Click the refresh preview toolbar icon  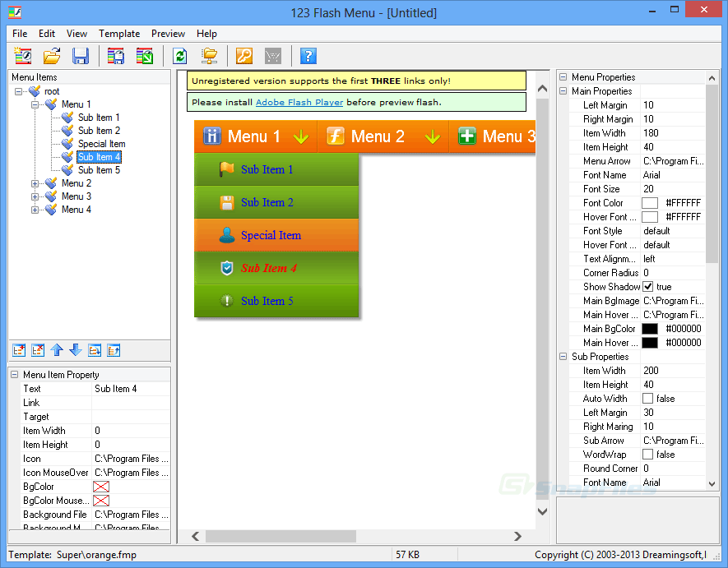[x=180, y=56]
